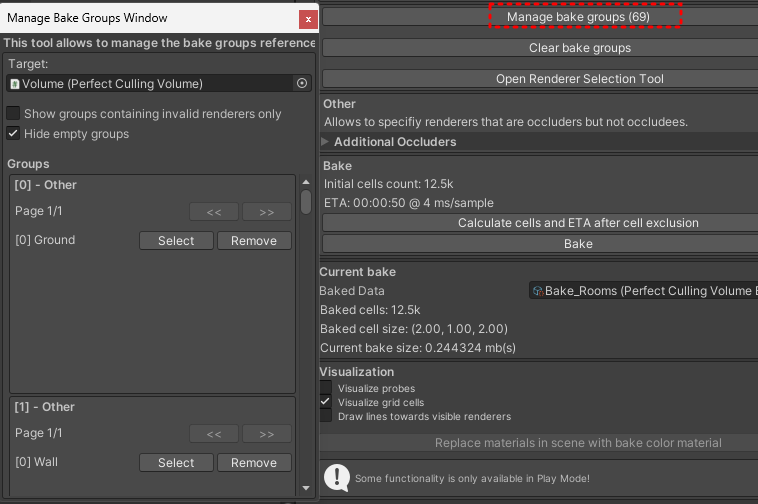This screenshot has height=504, width=758.
Task: Select the Ground renderer in group 0
Action: [176, 241]
